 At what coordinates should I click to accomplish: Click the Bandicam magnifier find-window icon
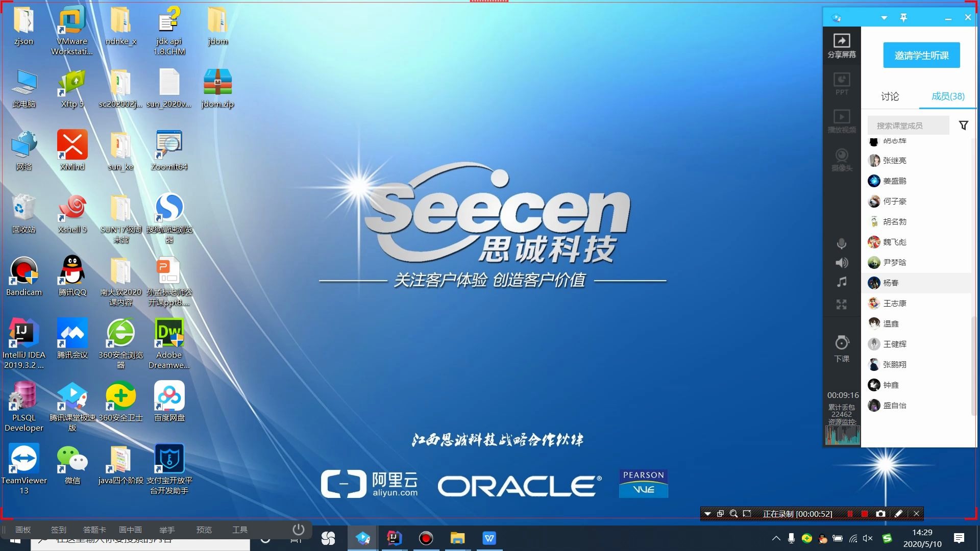(733, 514)
